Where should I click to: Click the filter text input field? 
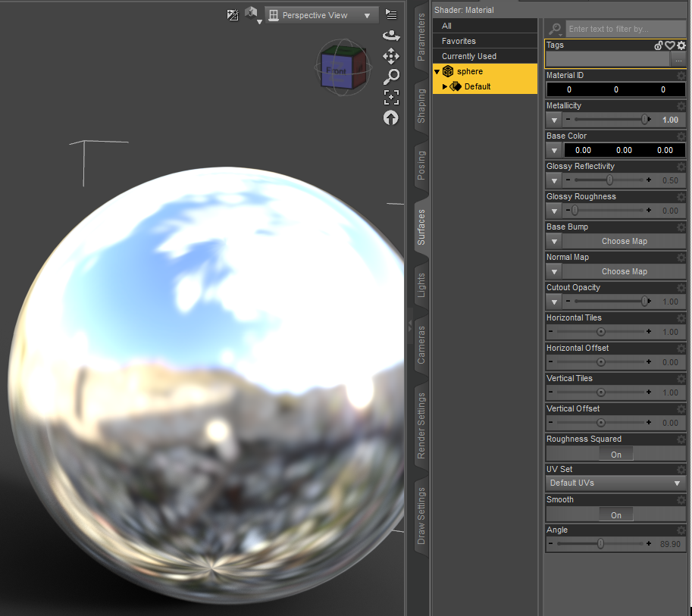click(x=626, y=29)
